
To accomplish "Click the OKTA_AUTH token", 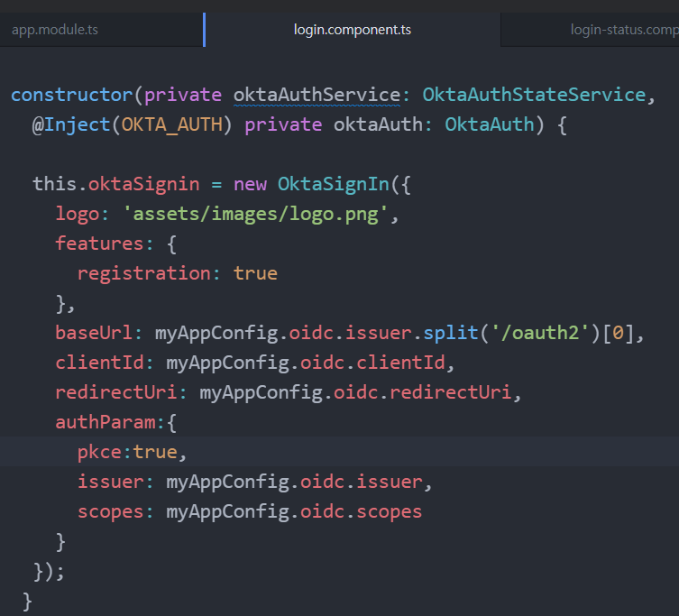I will (x=172, y=124).
